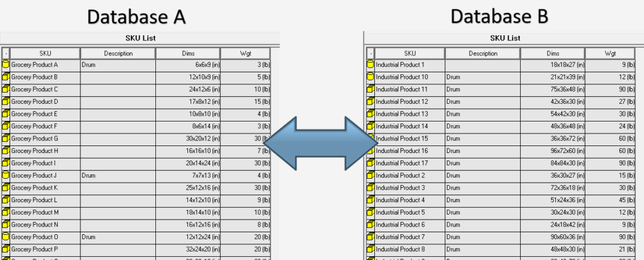
Task: Click the drum icon beside Grocery Product J
Action: tap(6, 175)
